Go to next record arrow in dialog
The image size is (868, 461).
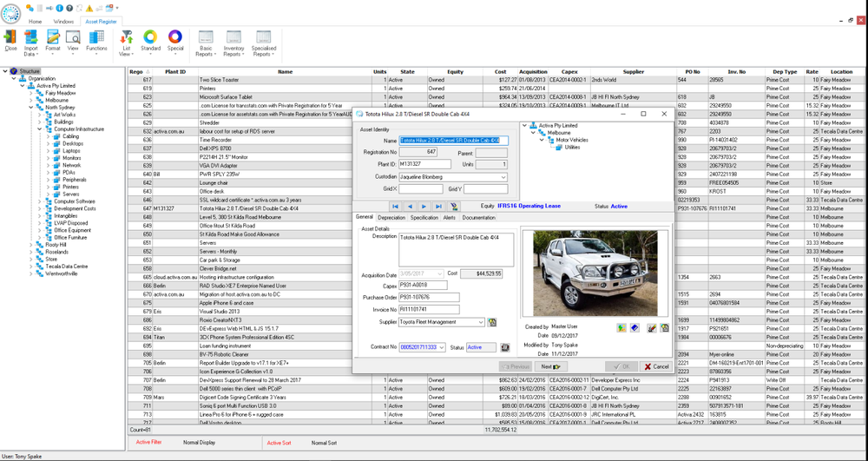(424, 206)
